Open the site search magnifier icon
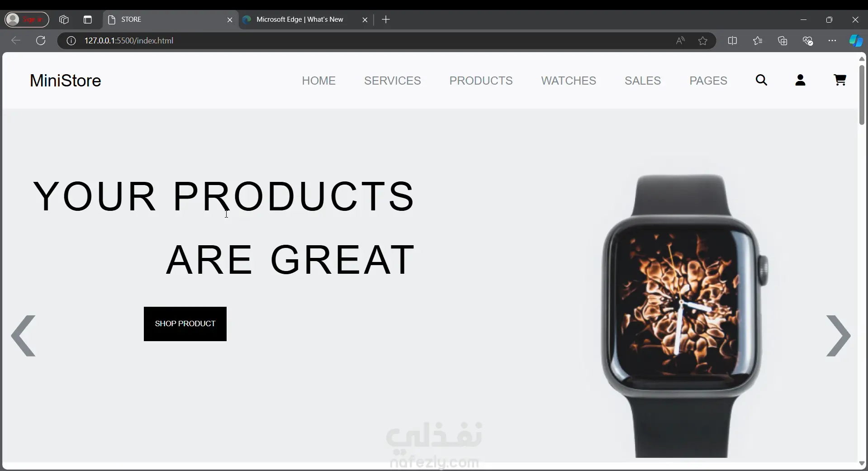The width and height of the screenshot is (868, 471). coord(762,80)
